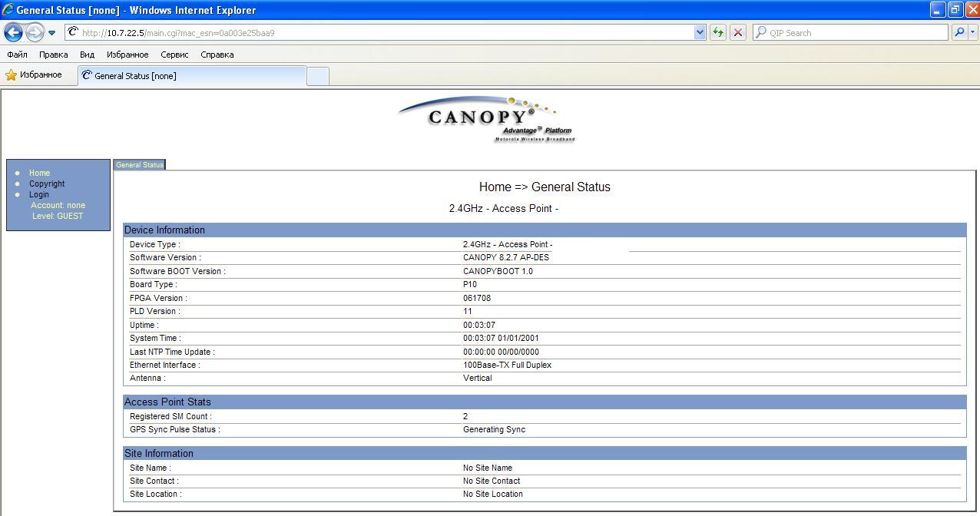Open the search provider dropdown arrow
This screenshot has height=516, width=980.
[972, 32]
